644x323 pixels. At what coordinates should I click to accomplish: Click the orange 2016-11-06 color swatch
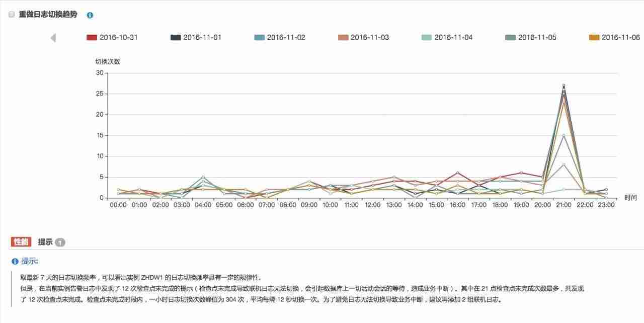(595, 37)
